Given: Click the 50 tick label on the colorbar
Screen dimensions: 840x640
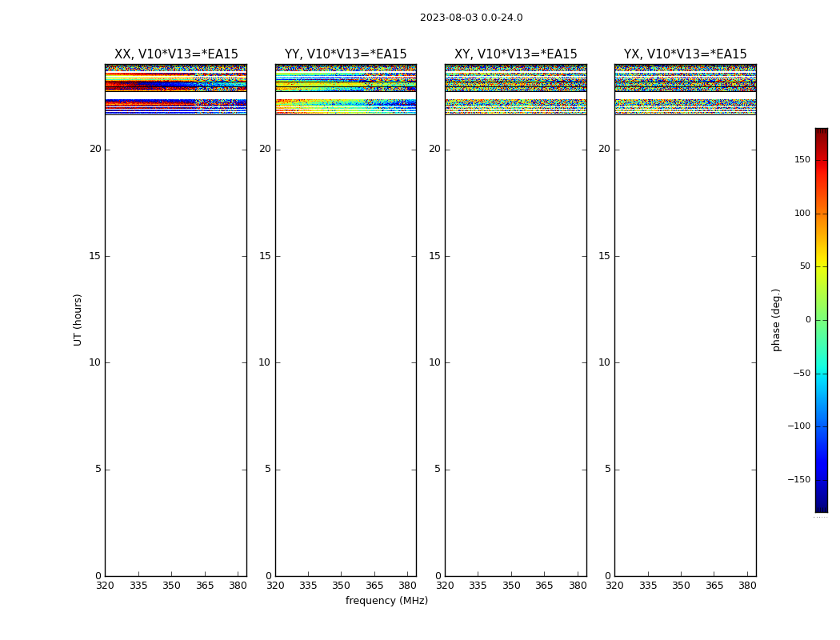Looking at the screenshot, I should (805, 266).
